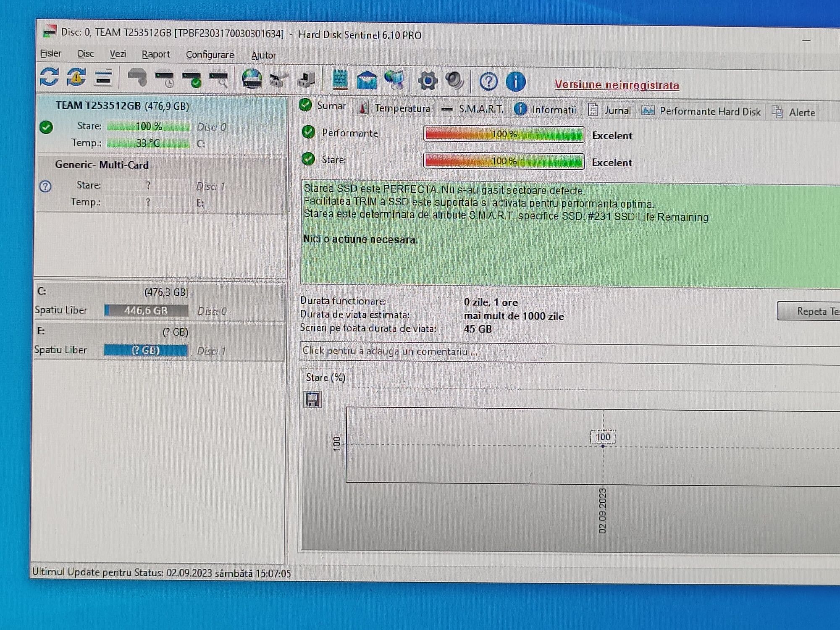Viewport: 840px width, 630px height.
Task: Select the TEAM T253512GB disk entry
Action: pos(162,125)
